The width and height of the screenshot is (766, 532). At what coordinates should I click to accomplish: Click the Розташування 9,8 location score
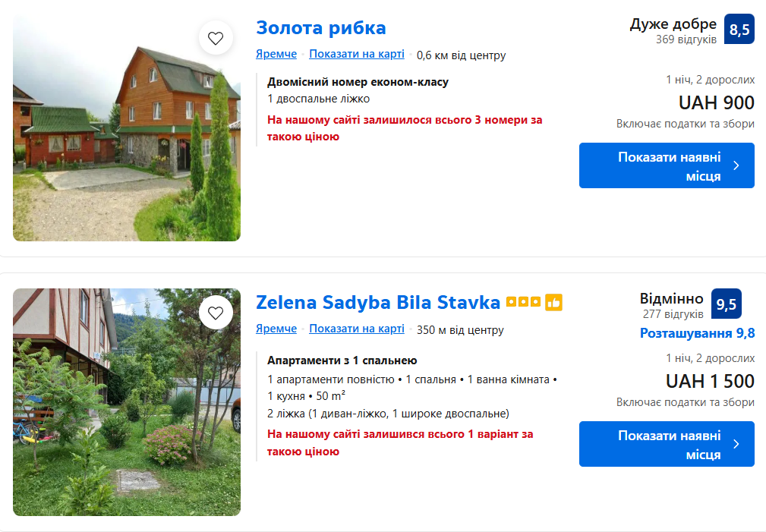click(x=697, y=333)
